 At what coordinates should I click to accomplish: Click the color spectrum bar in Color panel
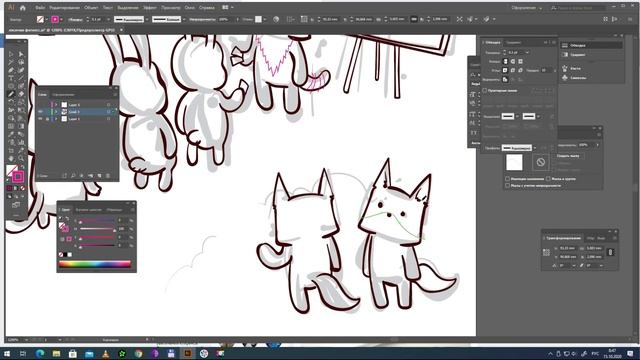click(95, 264)
